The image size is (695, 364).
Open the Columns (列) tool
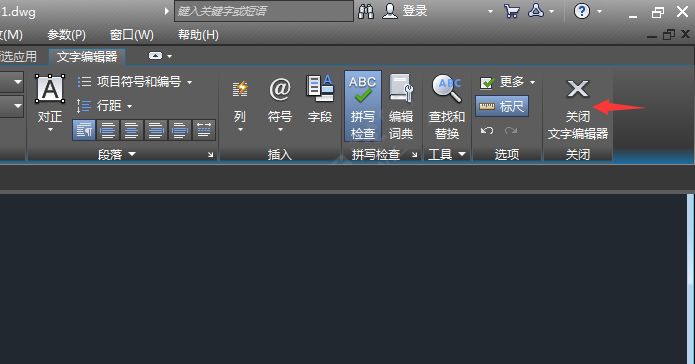(x=240, y=105)
